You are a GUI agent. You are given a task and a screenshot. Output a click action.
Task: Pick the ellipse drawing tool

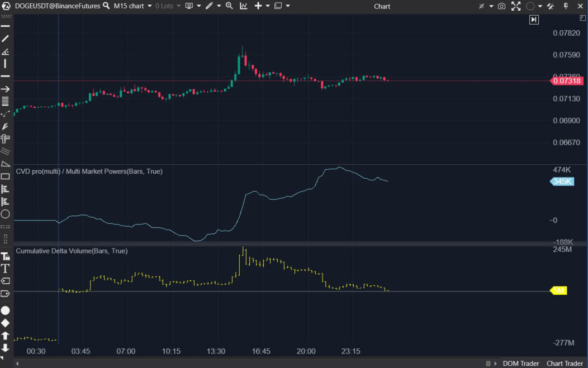6,214
